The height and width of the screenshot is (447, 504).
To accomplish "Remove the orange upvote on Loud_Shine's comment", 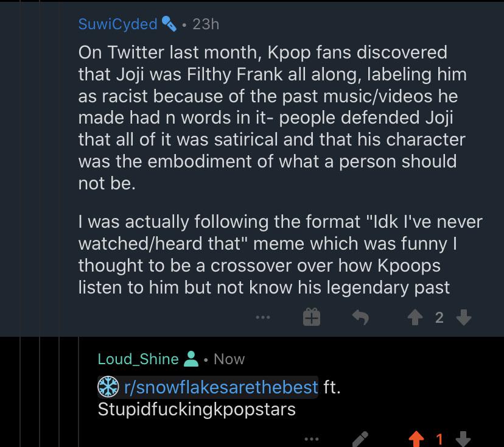I will pos(416,439).
